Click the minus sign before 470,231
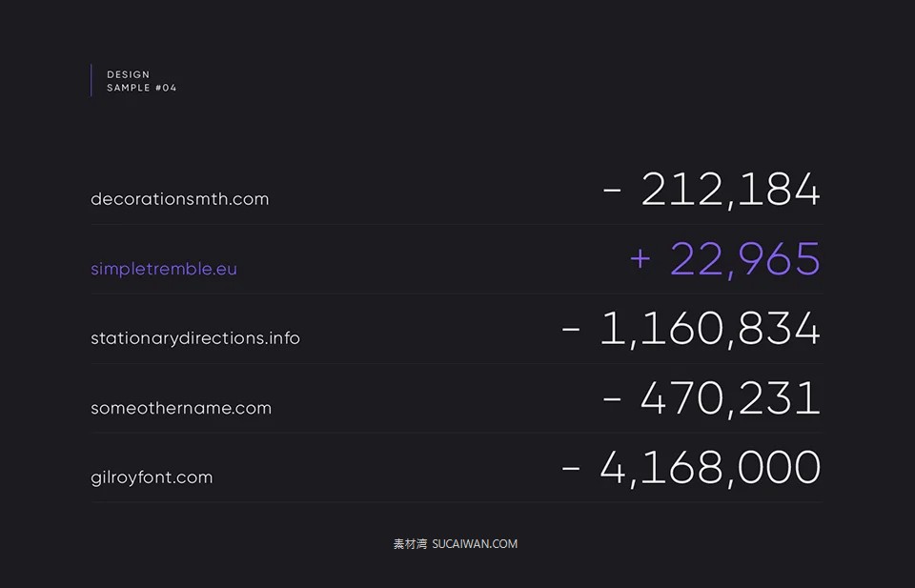This screenshot has width=915, height=588. [x=612, y=399]
